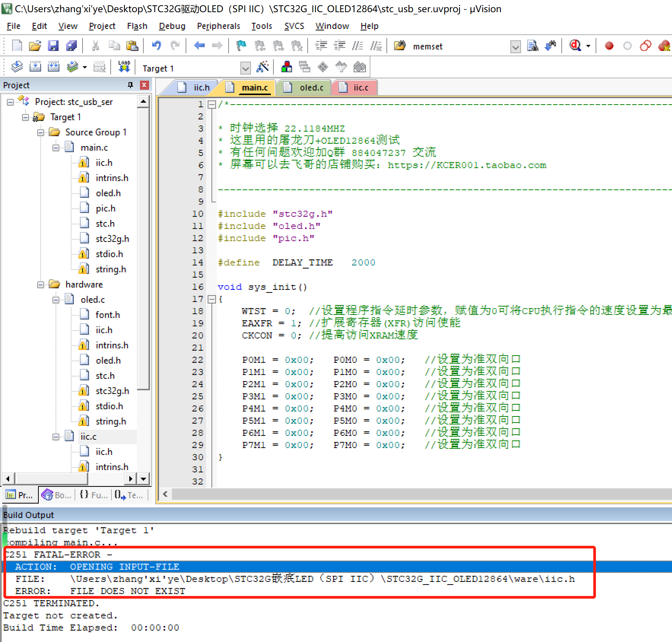Open the Flash menu

pyautogui.click(x=137, y=26)
